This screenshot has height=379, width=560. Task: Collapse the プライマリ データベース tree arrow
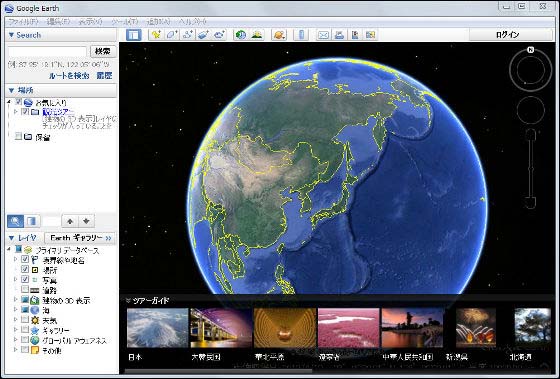click(x=9, y=249)
